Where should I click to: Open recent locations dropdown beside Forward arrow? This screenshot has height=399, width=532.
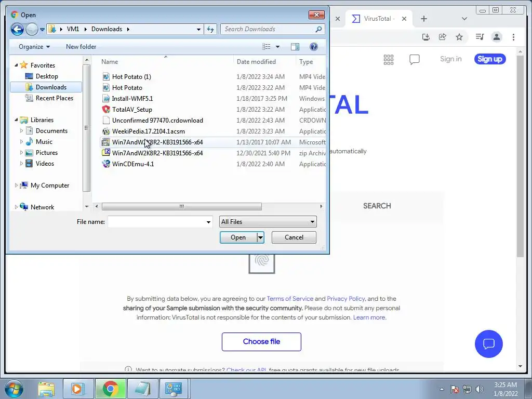click(x=43, y=30)
